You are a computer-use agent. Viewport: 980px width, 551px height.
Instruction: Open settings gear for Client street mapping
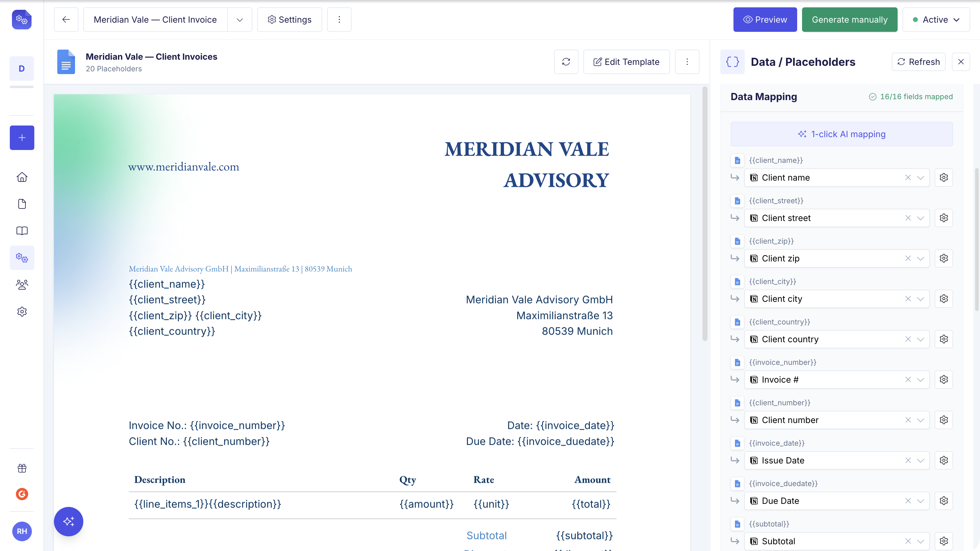pos(944,218)
